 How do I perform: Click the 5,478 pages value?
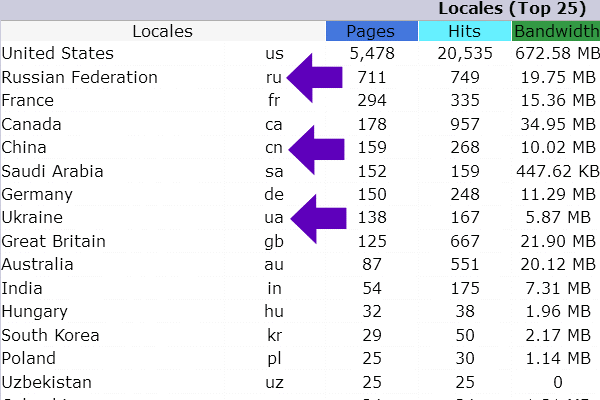pyautogui.click(x=373, y=54)
